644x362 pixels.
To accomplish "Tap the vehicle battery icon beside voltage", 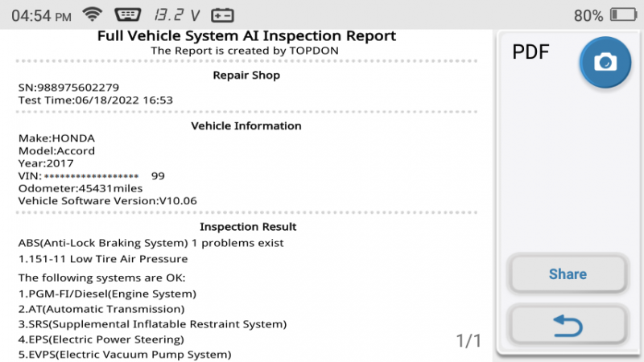I will pos(222,15).
